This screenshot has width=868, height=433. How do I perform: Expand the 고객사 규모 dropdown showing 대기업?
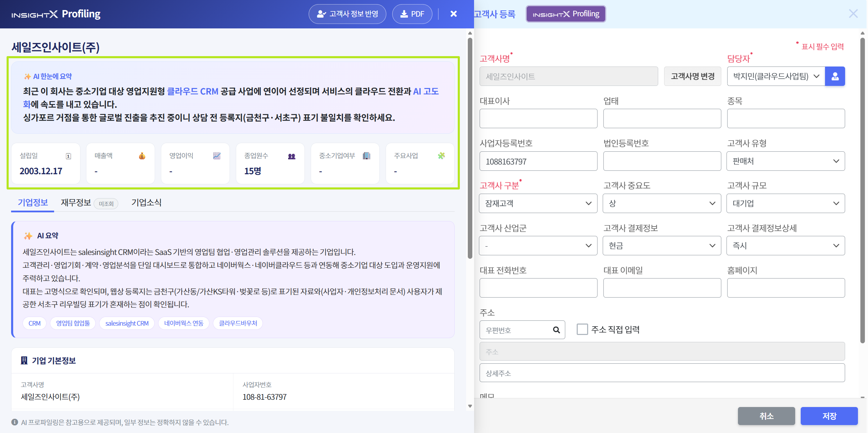click(x=786, y=203)
